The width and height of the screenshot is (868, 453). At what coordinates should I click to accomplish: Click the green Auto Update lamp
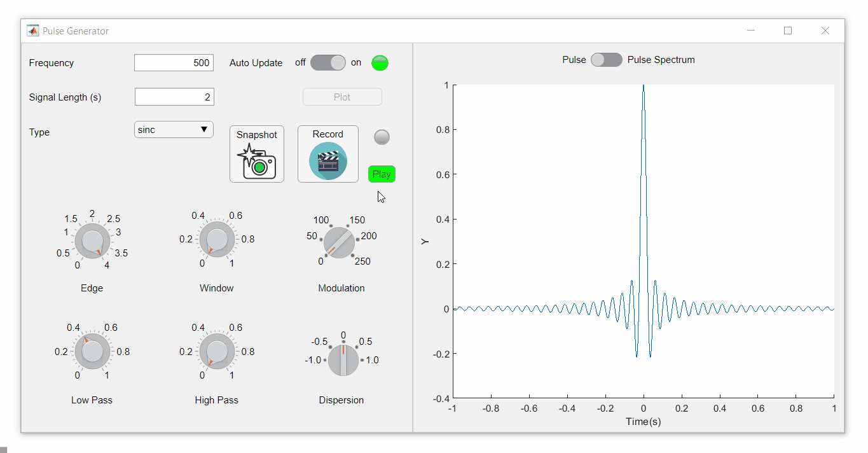(x=380, y=62)
